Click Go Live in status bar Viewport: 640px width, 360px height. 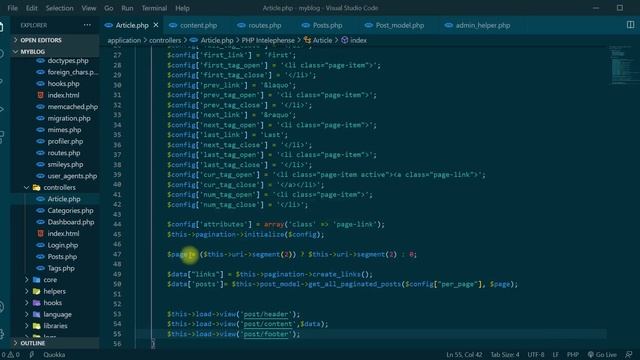pyautogui.click(x=602, y=354)
